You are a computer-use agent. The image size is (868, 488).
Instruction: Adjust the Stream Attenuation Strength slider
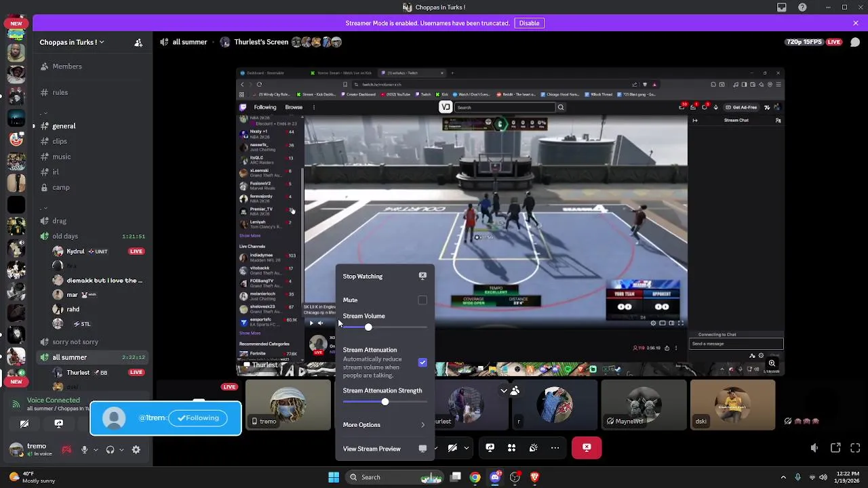384,402
